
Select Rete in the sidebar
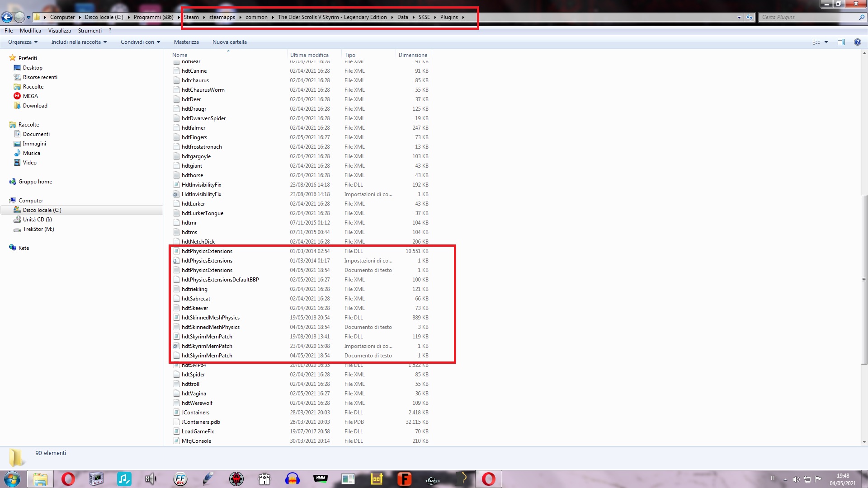coord(24,248)
